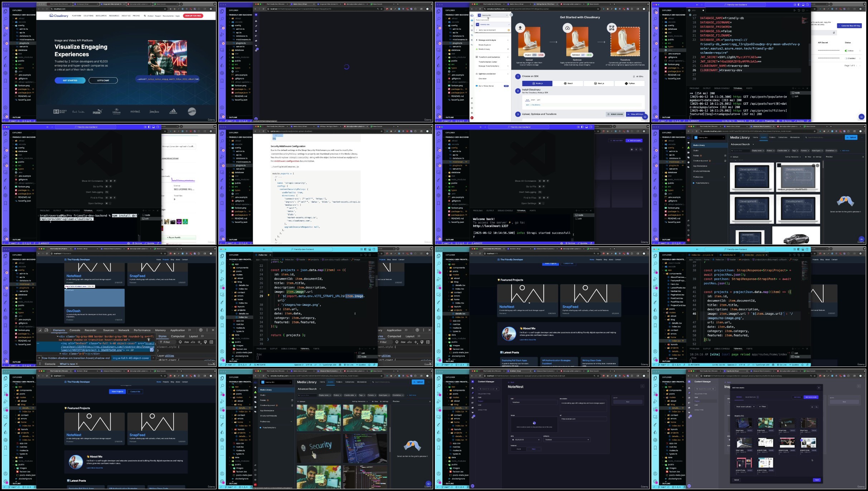Click the GET STARTED button on Cloudinary homepage

coord(70,80)
